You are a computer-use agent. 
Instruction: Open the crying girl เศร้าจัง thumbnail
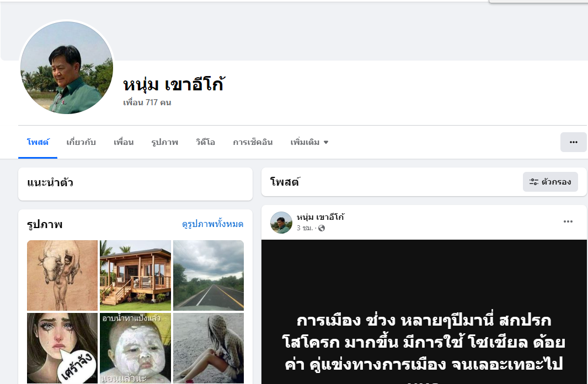[x=62, y=348]
